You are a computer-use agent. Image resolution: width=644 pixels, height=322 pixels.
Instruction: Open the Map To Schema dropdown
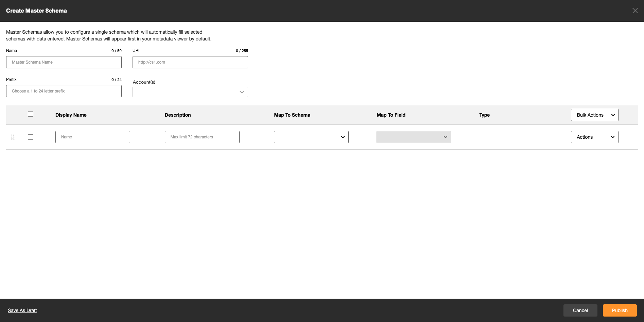pyautogui.click(x=311, y=137)
